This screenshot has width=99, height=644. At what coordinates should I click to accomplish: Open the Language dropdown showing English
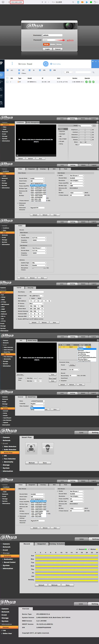[x=37, y=403]
